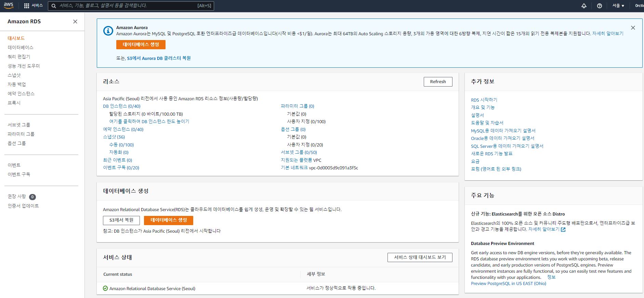Screen dimensions: 644x298
Task: Open 최근 이벤트 (0) link
Action: point(117,160)
